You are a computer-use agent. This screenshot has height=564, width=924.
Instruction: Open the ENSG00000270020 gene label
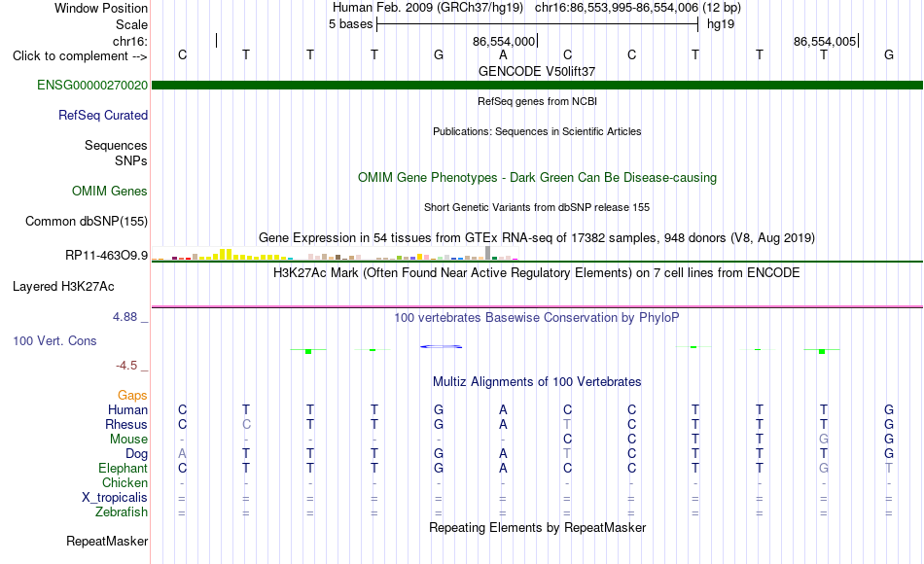click(x=92, y=85)
